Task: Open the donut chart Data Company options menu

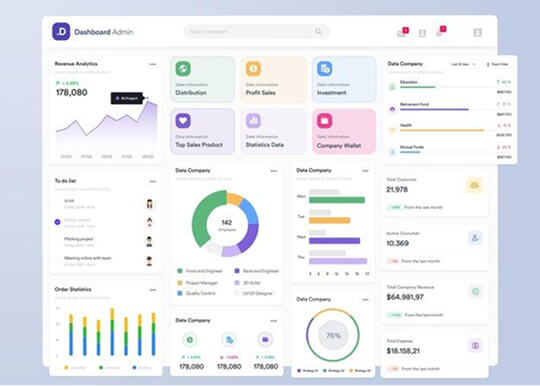Action: (273, 171)
